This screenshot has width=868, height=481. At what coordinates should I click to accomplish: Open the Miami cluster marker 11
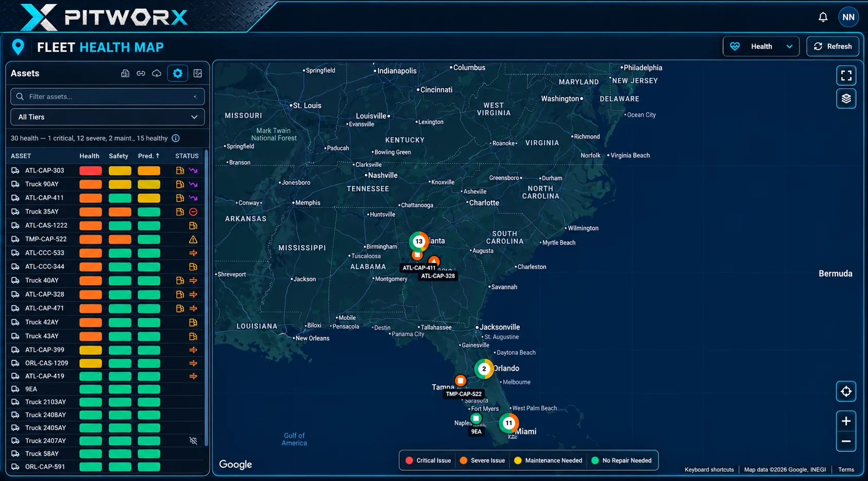point(508,423)
